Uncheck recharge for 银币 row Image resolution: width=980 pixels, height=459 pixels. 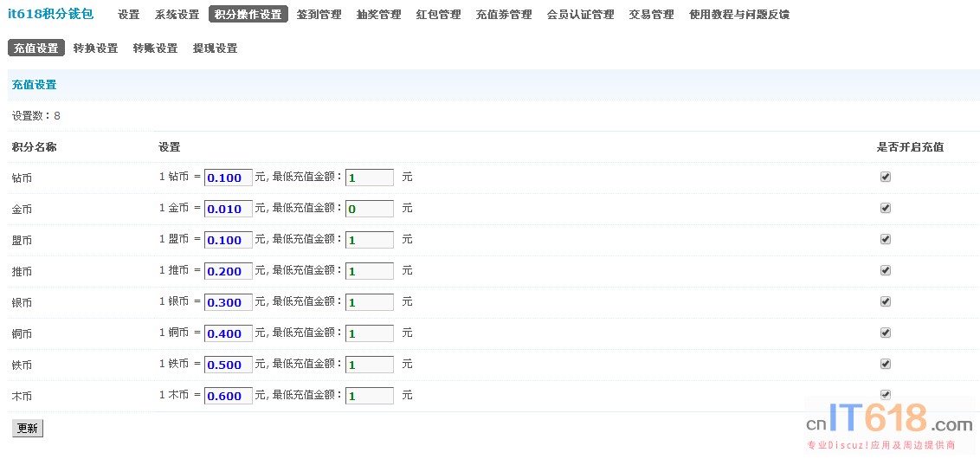(x=885, y=302)
